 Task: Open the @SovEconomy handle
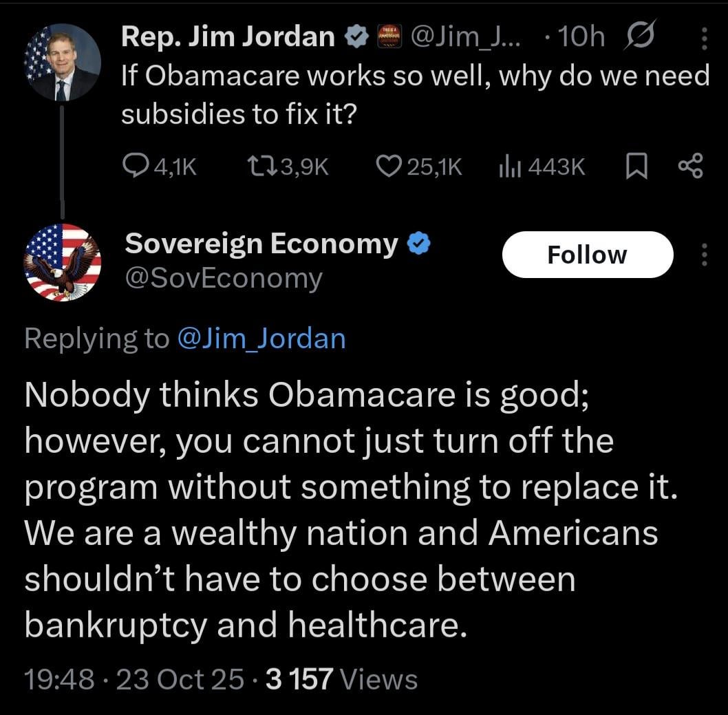[x=223, y=279]
